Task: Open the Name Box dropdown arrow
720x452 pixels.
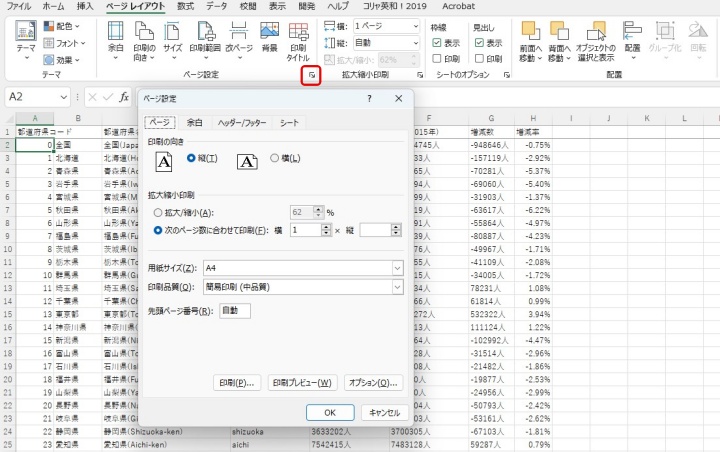Action: coord(63,97)
